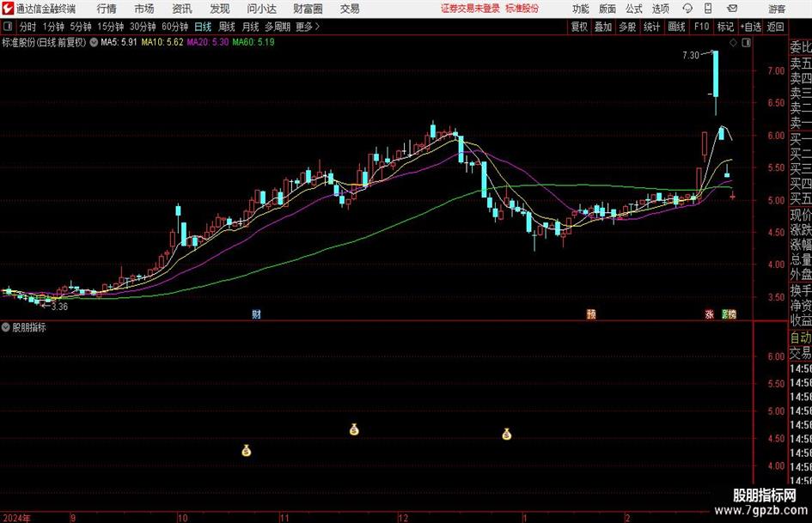Open the 财富圈 menu
This screenshot has height=523, width=812.
click(308, 9)
